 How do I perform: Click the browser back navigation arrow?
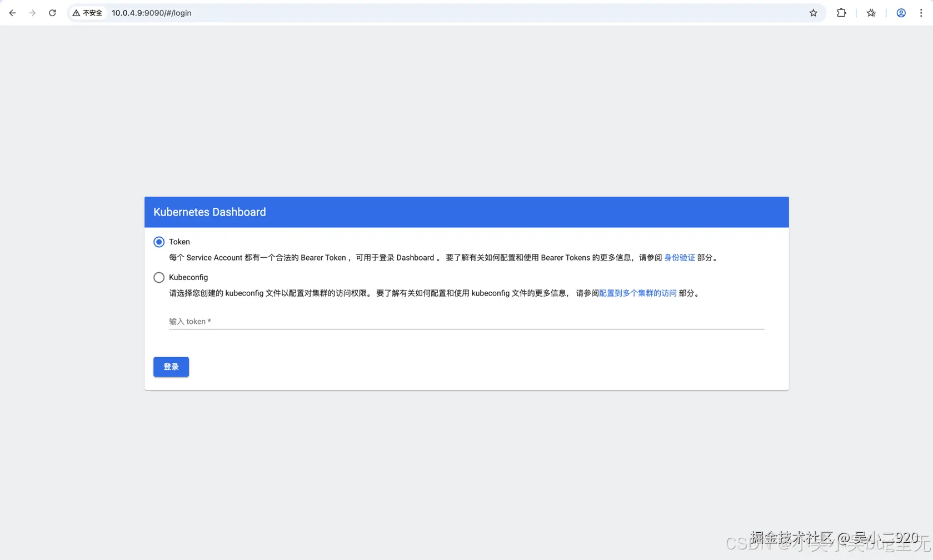(12, 12)
